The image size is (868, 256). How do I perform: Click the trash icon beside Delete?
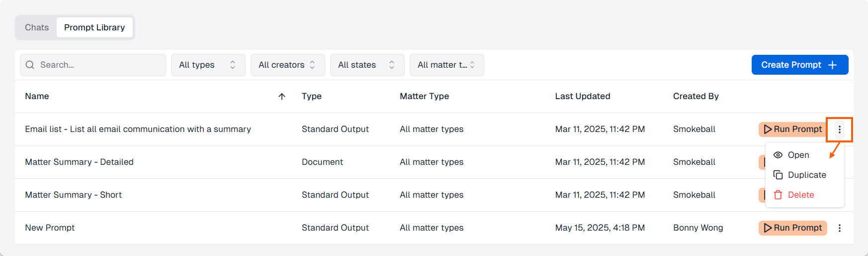click(778, 195)
